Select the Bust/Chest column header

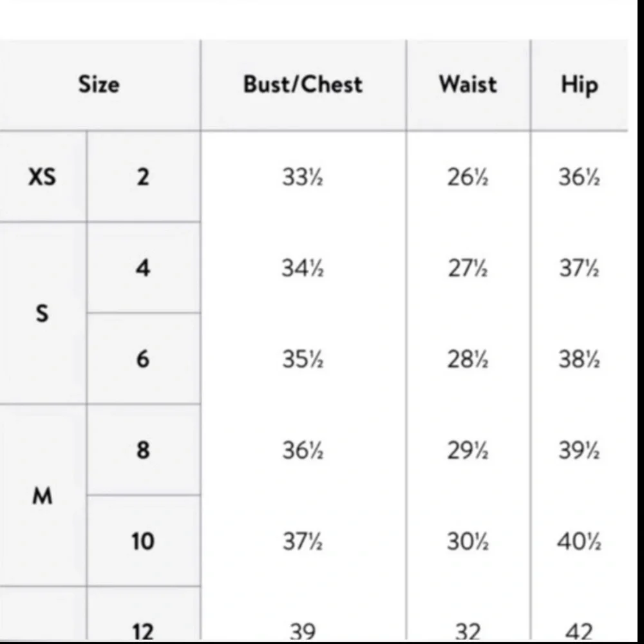point(303,84)
